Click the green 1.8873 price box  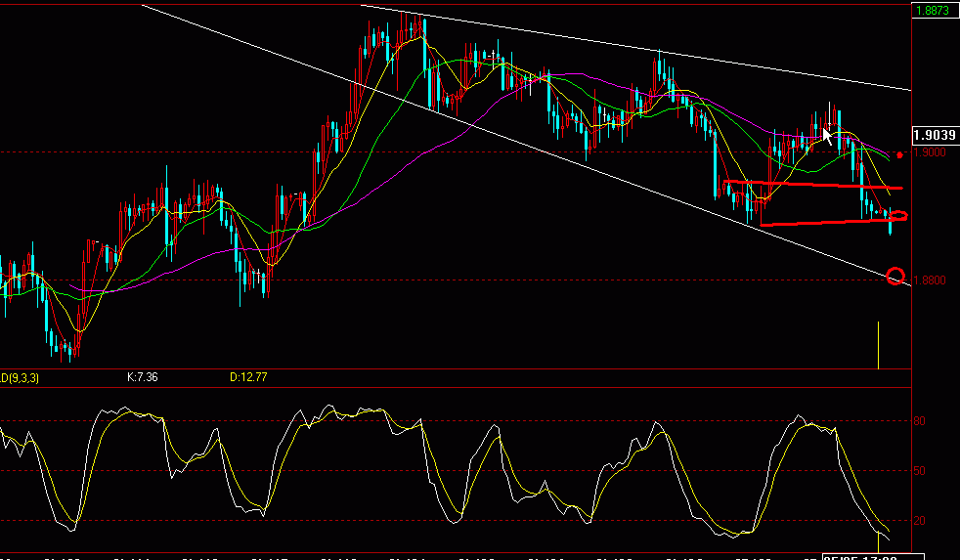tap(935, 10)
